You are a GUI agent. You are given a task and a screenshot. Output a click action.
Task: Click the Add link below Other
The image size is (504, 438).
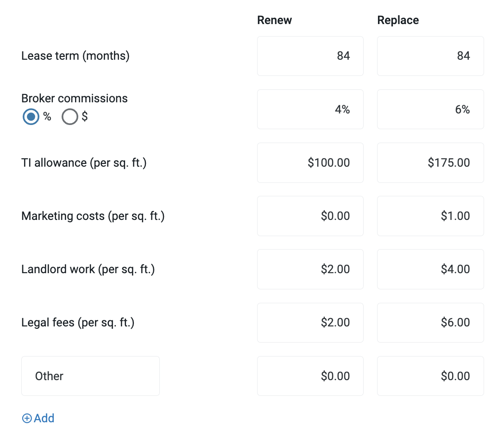click(44, 419)
